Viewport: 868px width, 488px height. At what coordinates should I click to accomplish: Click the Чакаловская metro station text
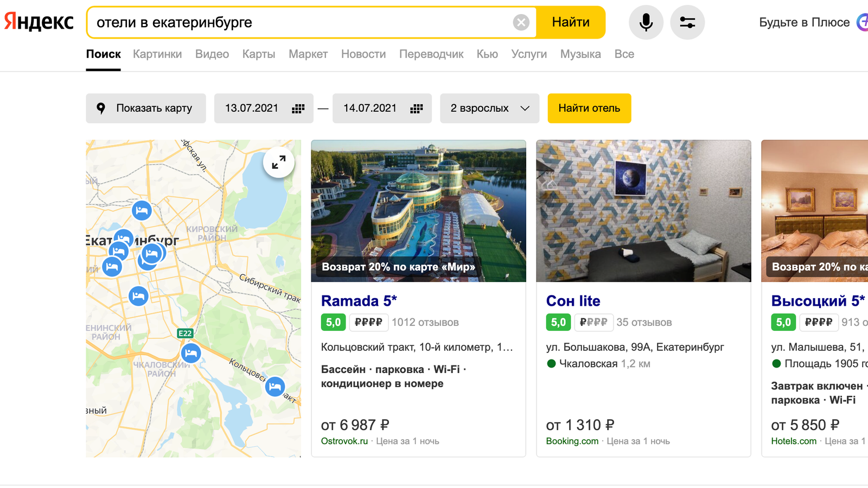(589, 364)
